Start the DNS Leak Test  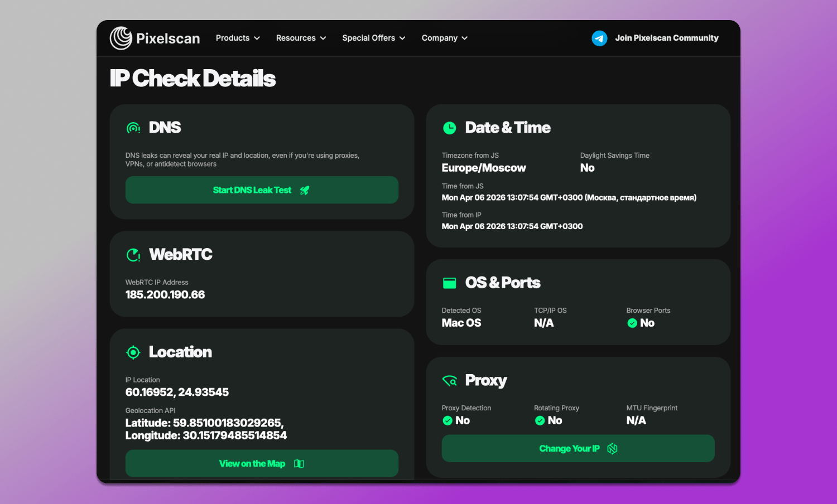pos(261,190)
